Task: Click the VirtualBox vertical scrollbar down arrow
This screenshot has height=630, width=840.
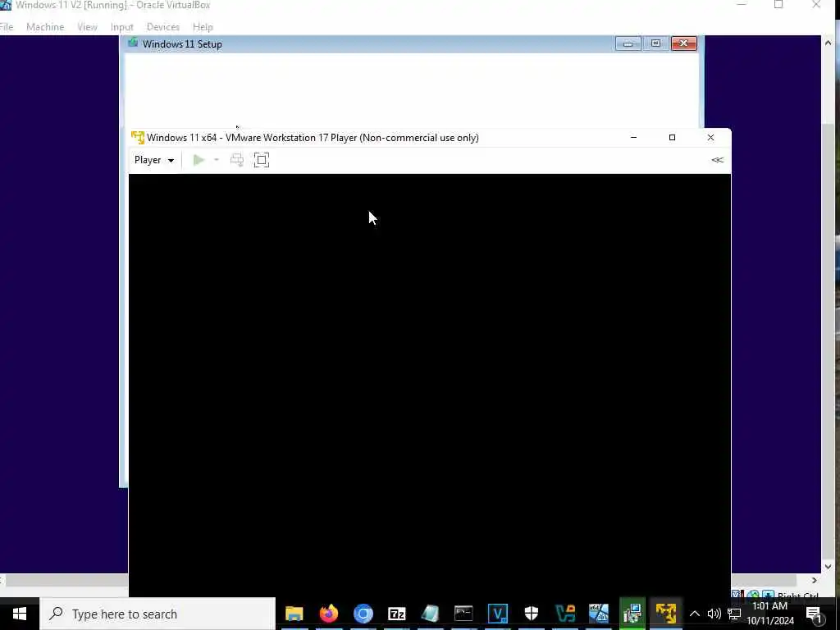Action: [829, 566]
